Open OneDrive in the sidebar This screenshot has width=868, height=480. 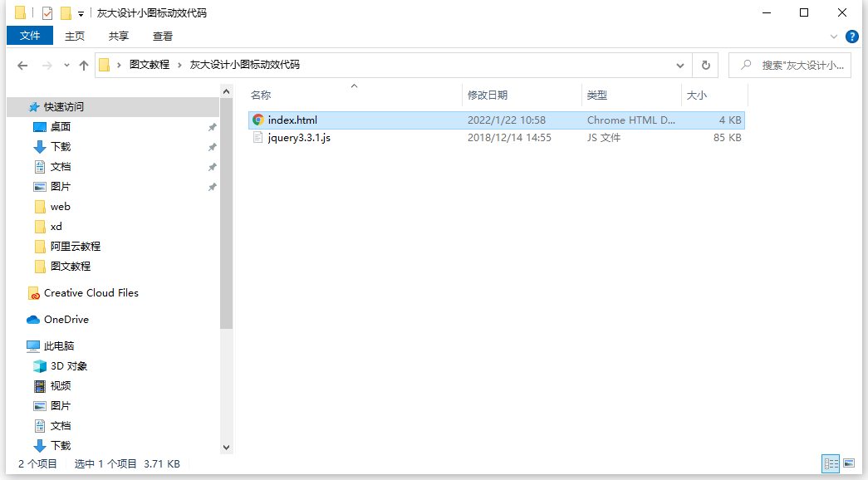[65, 319]
